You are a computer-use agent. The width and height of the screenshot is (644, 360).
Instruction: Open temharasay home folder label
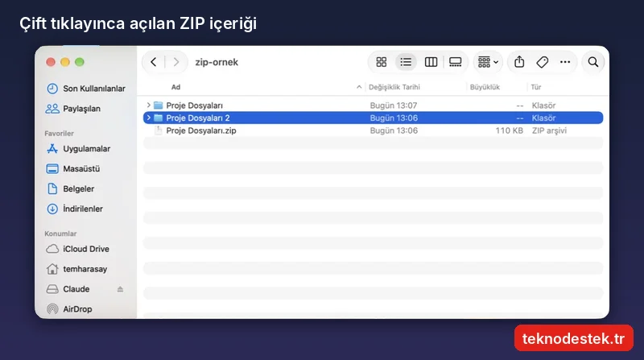pyautogui.click(x=85, y=269)
